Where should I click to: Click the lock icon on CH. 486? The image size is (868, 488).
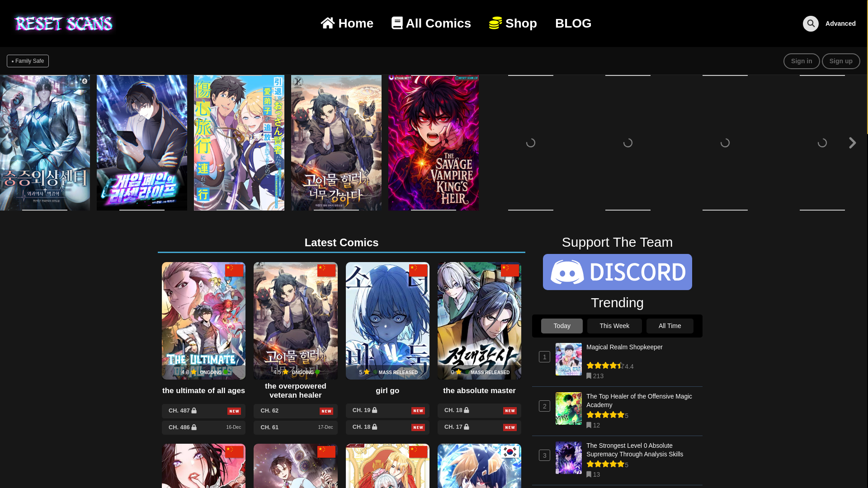(194, 427)
